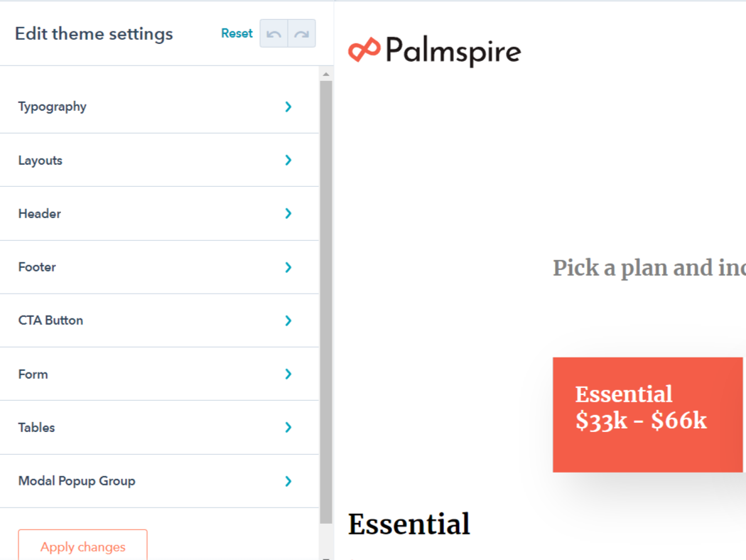Screen dimensions: 746x560
Task: Click the Reset link
Action: pyautogui.click(x=237, y=33)
